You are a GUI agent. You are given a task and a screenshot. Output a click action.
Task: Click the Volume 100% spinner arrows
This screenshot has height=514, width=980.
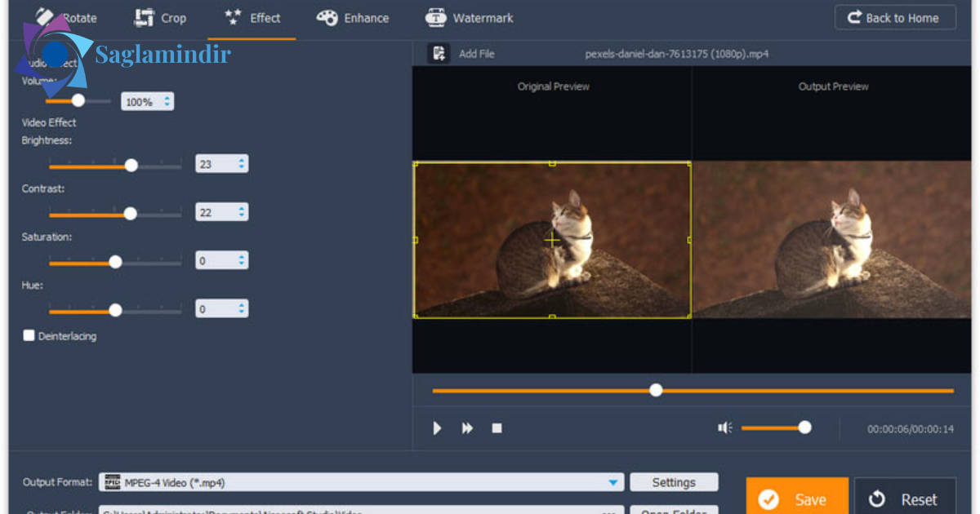167,102
